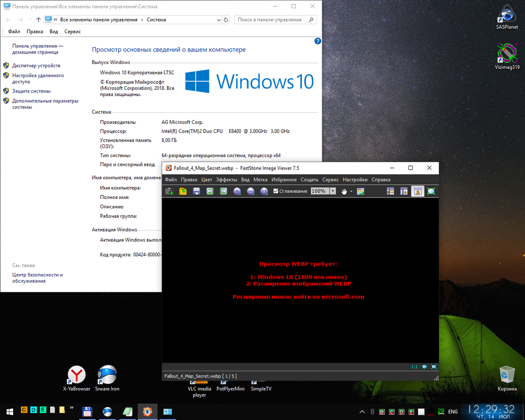Click the full screen icon with green arrows
Screen dimensions: 525x420
pos(431,191)
